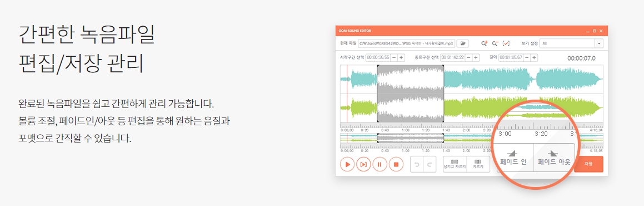
Task: Click the 00:00:07.0 current time display
Action: click(581, 58)
